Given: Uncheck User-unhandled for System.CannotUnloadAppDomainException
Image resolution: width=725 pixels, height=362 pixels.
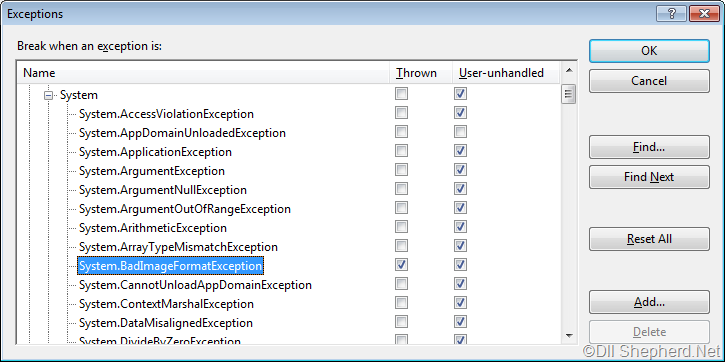Looking at the screenshot, I should [460, 283].
